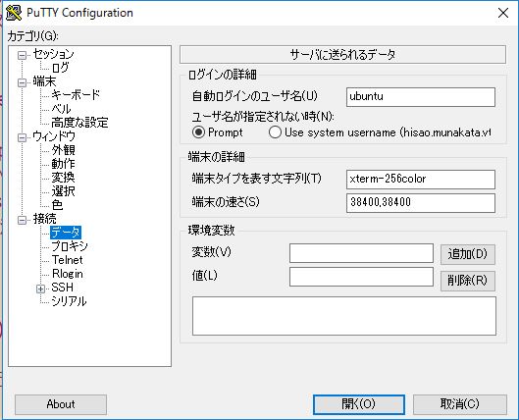Select 色 in category tree
Screen dimensions: 519x420
click(57, 205)
